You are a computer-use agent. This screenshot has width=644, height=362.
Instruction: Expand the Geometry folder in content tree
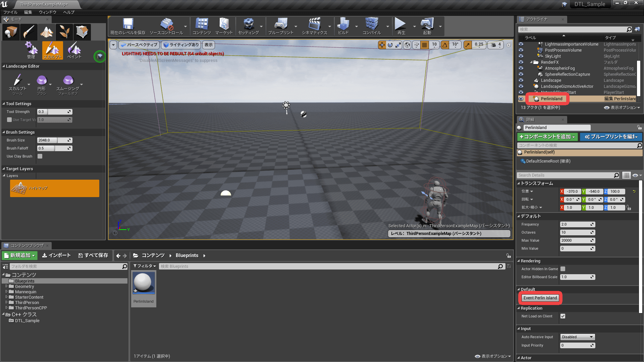[x=6, y=287]
